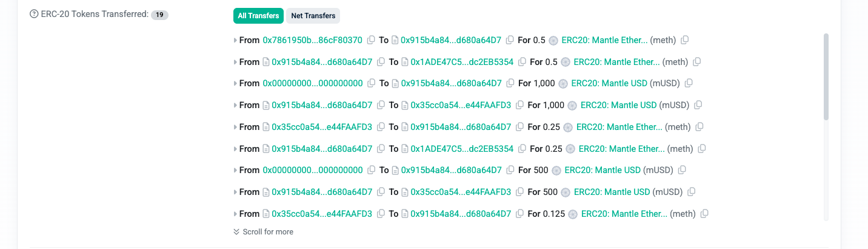Click Mantle USD token logo in third row
This screenshot has width=868, height=249.
coord(563,84)
